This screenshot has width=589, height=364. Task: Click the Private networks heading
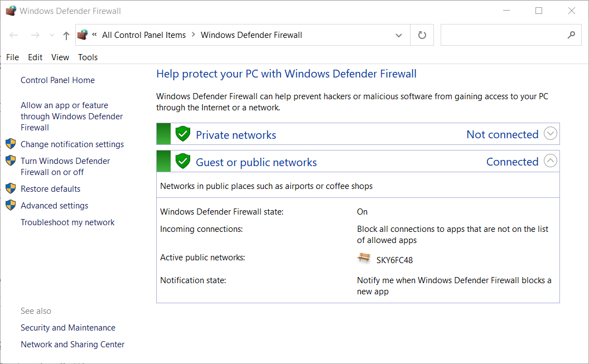click(236, 135)
